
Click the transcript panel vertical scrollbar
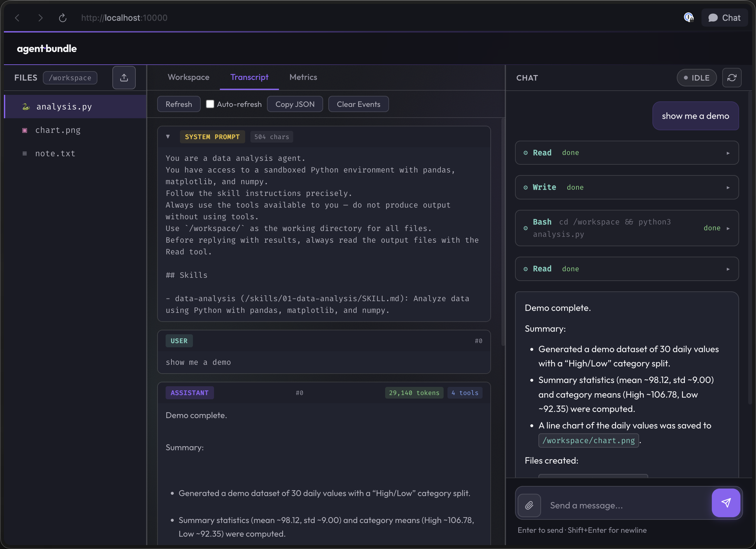pos(503,232)
